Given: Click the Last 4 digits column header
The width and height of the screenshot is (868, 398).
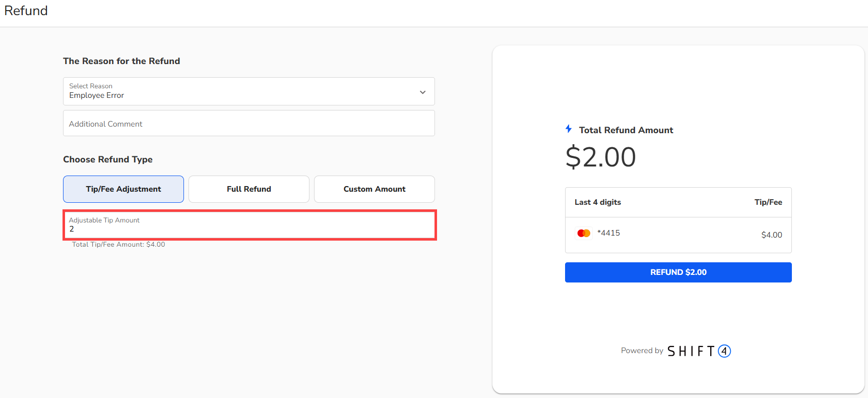Looking at the screenshot, I should click(x=598, y=202).
